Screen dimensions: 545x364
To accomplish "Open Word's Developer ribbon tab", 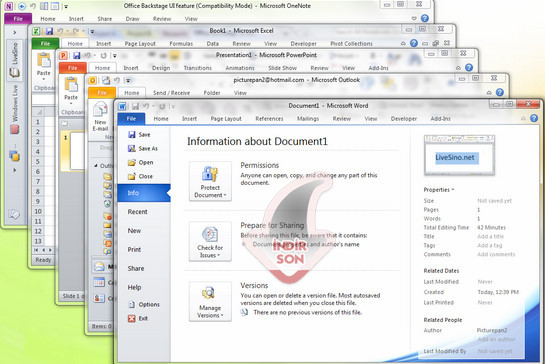I will pos(404,119).
